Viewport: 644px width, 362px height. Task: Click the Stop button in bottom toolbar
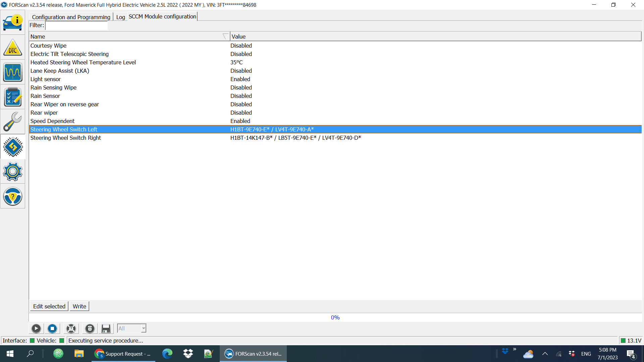[x=52, y=328]
